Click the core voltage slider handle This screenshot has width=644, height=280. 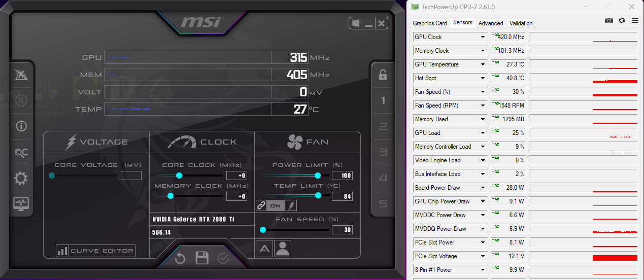pos(52,176)
